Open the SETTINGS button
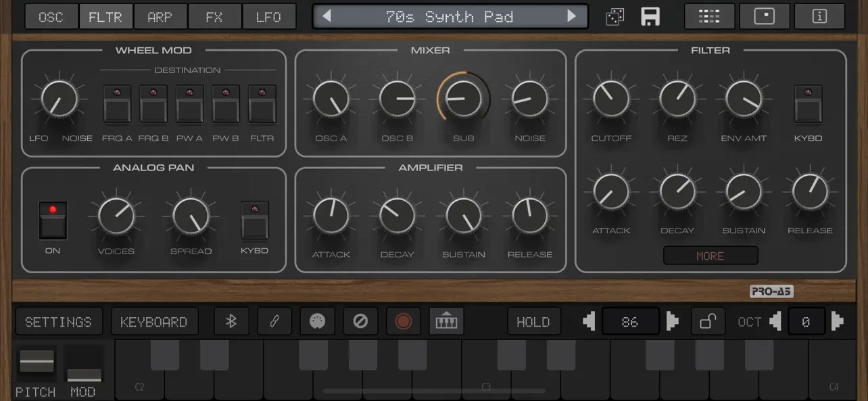The height and width of the screenshot is (401, 868). [x=59, y=321]
